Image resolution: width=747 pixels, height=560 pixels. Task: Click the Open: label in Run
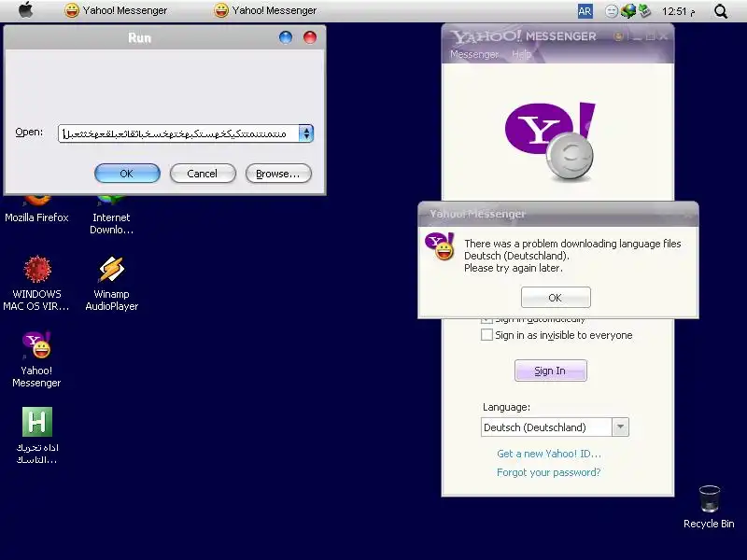coord(29,132)
